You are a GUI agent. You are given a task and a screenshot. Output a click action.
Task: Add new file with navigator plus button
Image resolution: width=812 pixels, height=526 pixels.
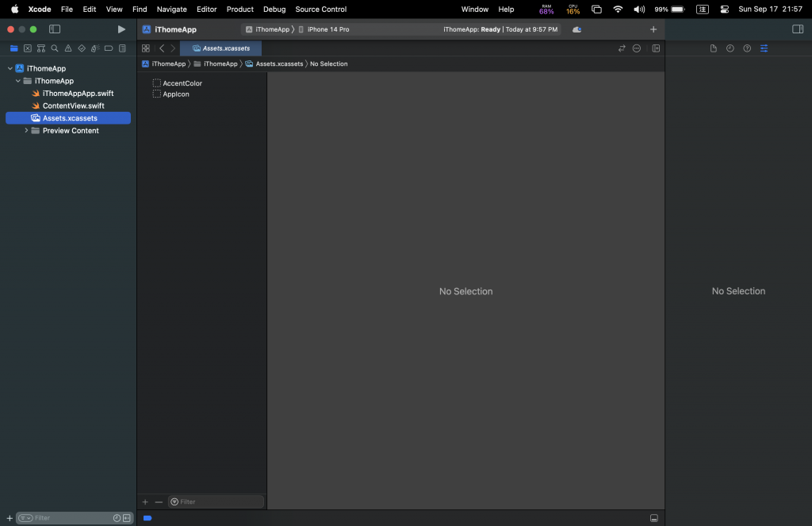tap(10, 518)
